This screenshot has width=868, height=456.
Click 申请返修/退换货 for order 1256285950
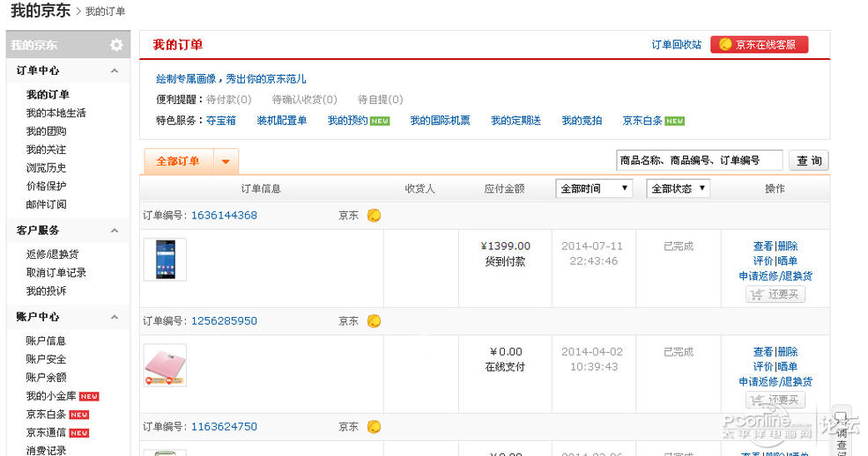click(x=775, y=381)
